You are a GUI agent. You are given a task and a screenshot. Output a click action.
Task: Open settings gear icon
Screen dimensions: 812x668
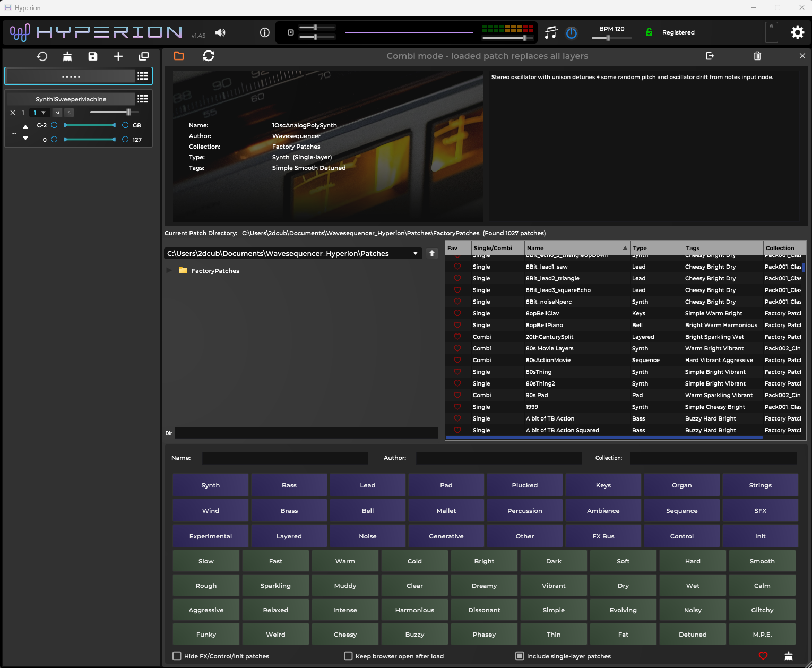click(797, 32)
